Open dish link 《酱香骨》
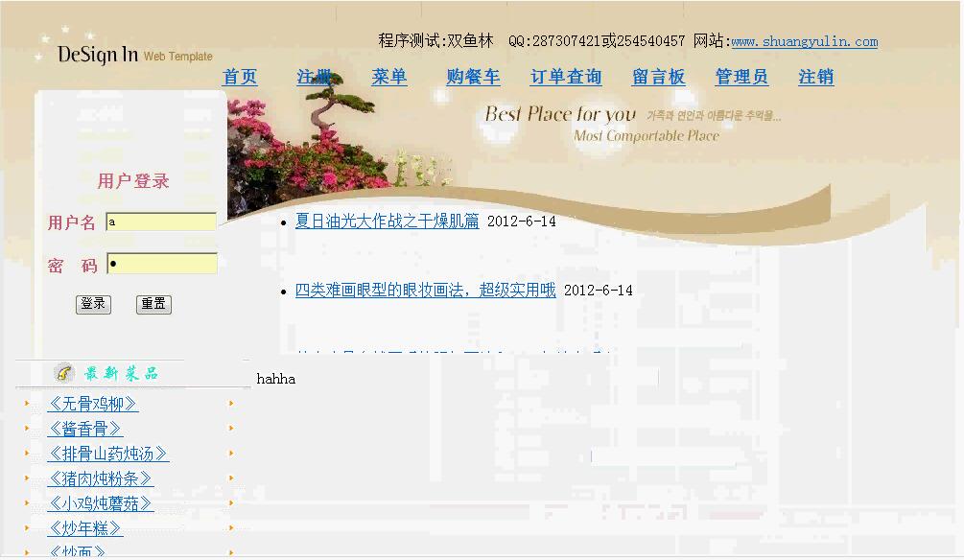The height and width of the screenshot is (560, 964). tap(85, 429)
